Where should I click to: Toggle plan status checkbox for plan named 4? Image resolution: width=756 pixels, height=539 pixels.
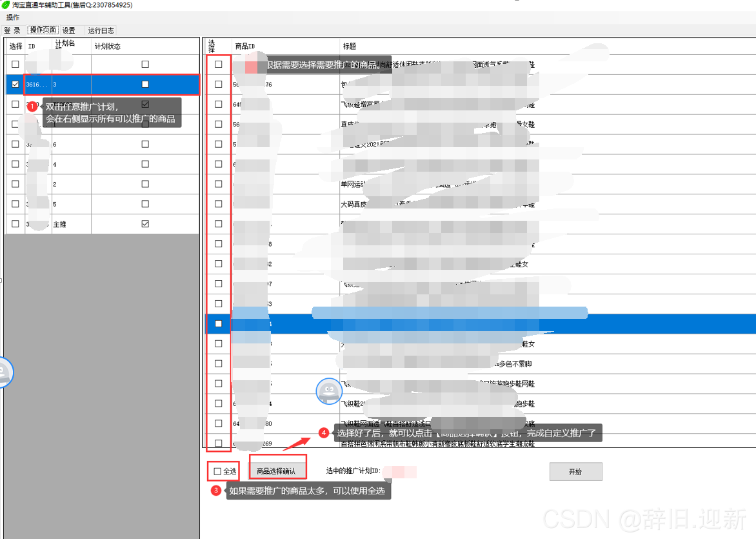point(145,164)
